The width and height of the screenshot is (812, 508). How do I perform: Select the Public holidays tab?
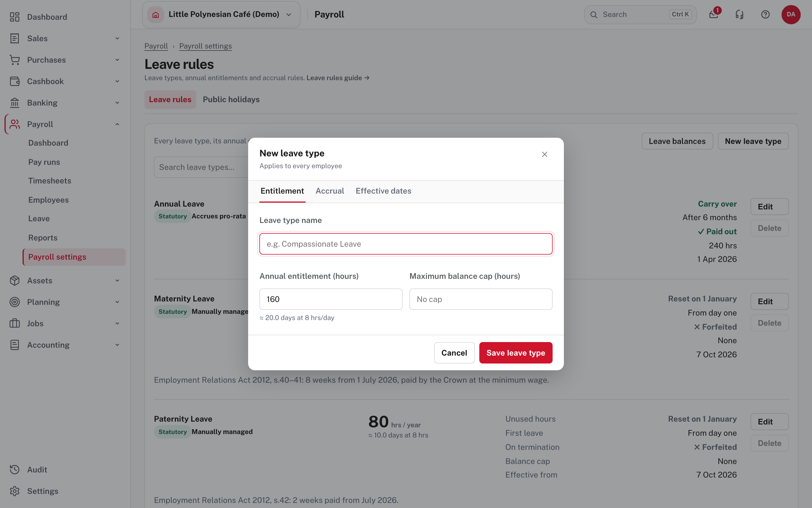[x=231, y=99]
